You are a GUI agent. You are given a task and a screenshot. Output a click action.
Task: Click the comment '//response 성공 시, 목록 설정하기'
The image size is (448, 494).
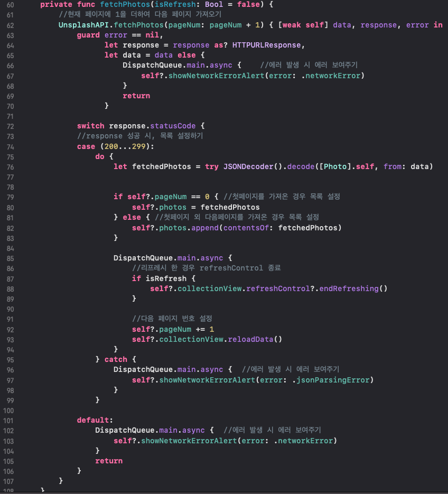click(x=140, y=136)
